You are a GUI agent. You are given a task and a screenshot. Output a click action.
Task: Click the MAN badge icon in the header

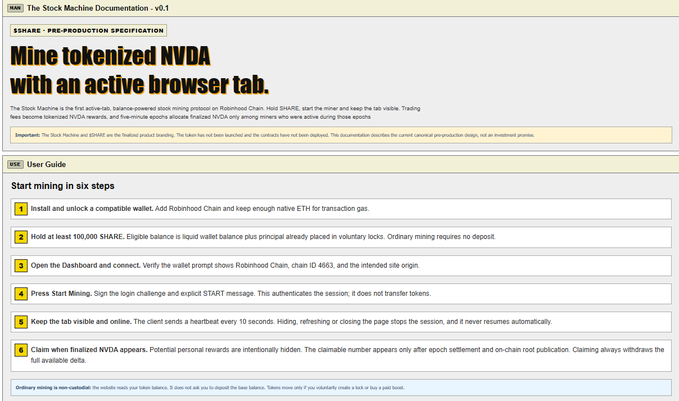pos(15,8)
